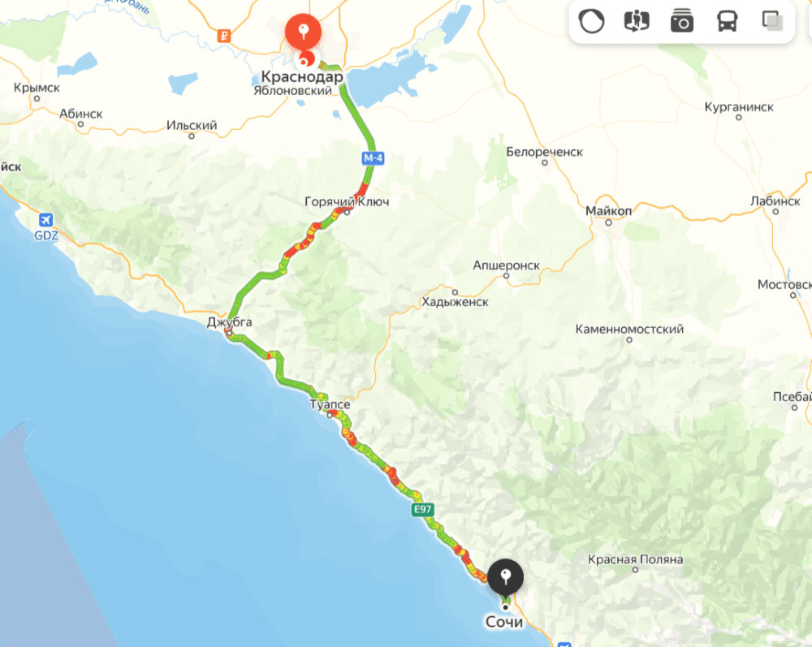Select the Горячий Ключ label
Viewport: 812px width, 647px height.
[x=347, y=201]
